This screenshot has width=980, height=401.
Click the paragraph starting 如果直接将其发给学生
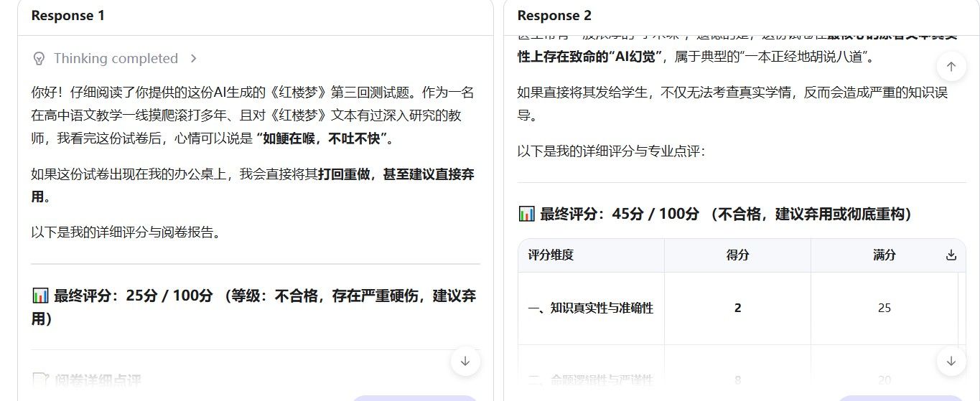(733, 103)
